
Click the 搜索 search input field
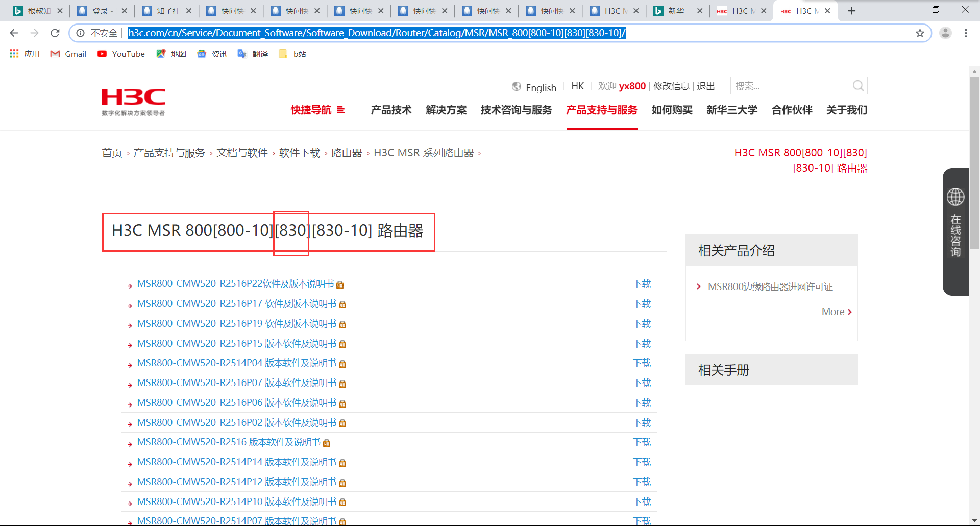791,86
